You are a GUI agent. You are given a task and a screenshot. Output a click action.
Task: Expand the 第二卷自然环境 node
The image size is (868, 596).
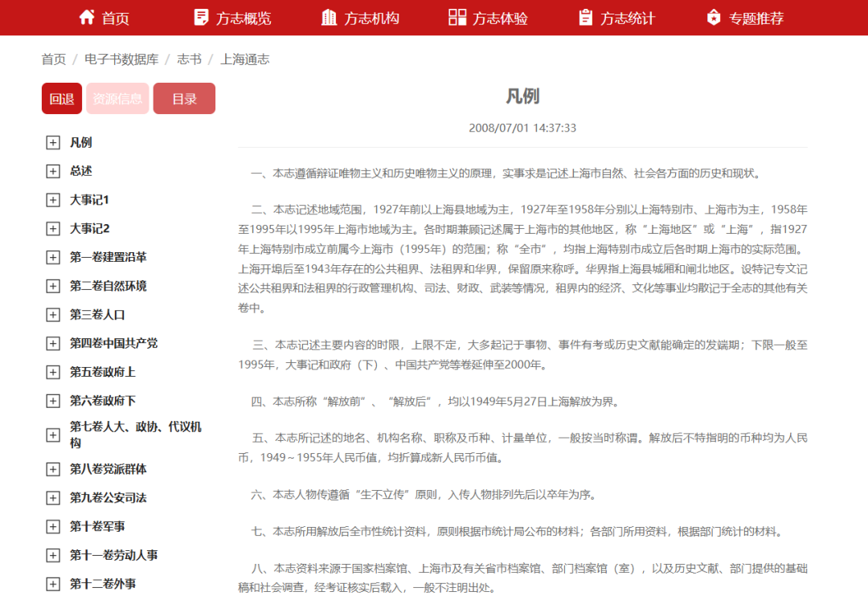coord(52,287)
